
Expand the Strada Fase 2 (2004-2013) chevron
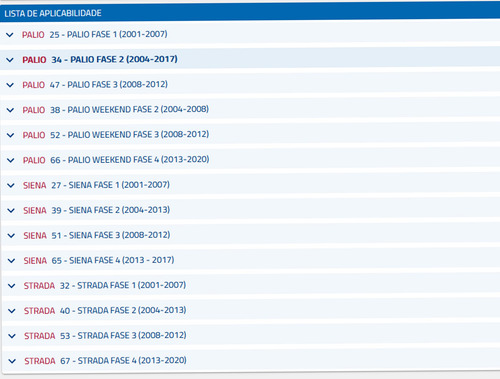[x=12, y=311]
